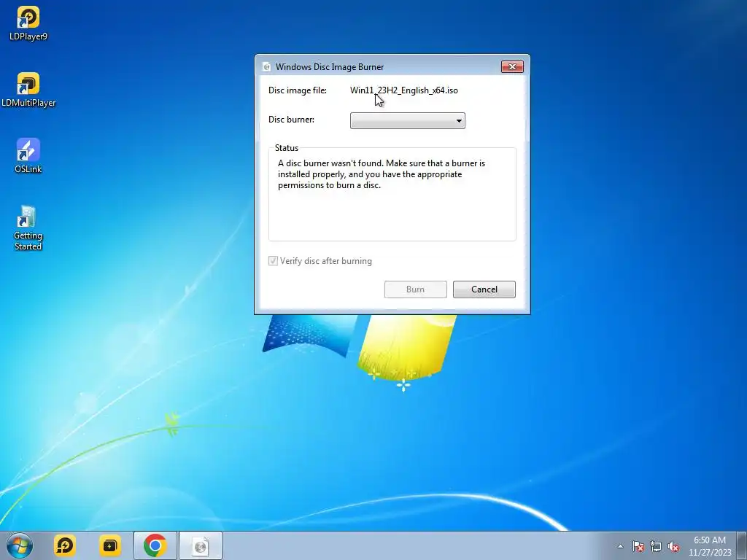Expand the Disc burner dropdown

pos(407,120)
